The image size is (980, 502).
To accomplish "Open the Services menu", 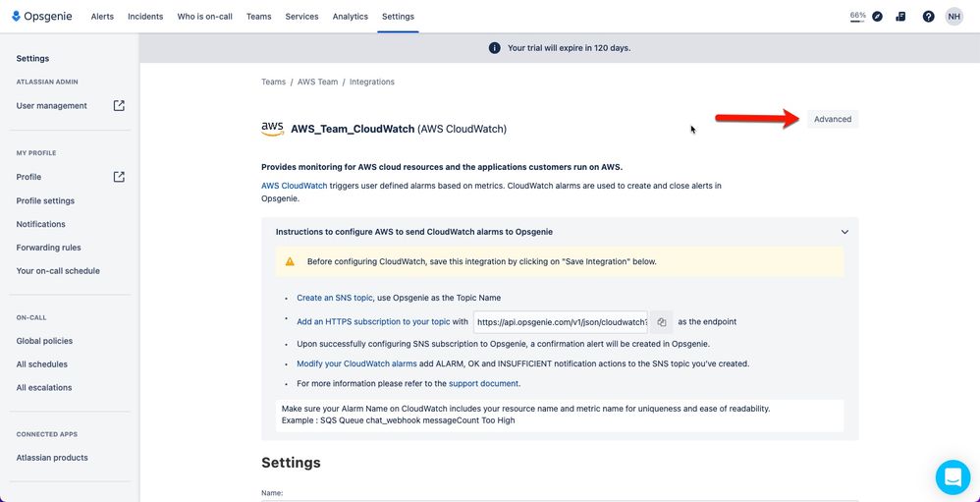I will click(301, 17).
